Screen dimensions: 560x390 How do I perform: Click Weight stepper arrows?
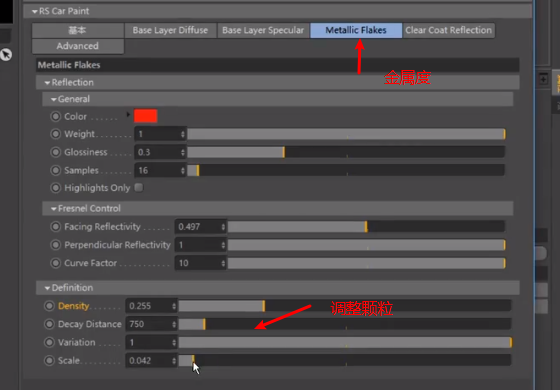click(x=183, y=134)
